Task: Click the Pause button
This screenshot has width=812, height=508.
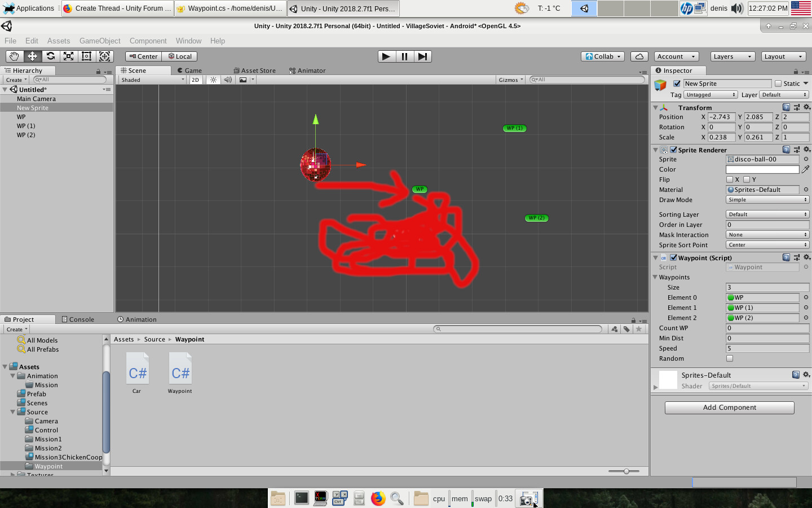Action: (x=404, y=56)
